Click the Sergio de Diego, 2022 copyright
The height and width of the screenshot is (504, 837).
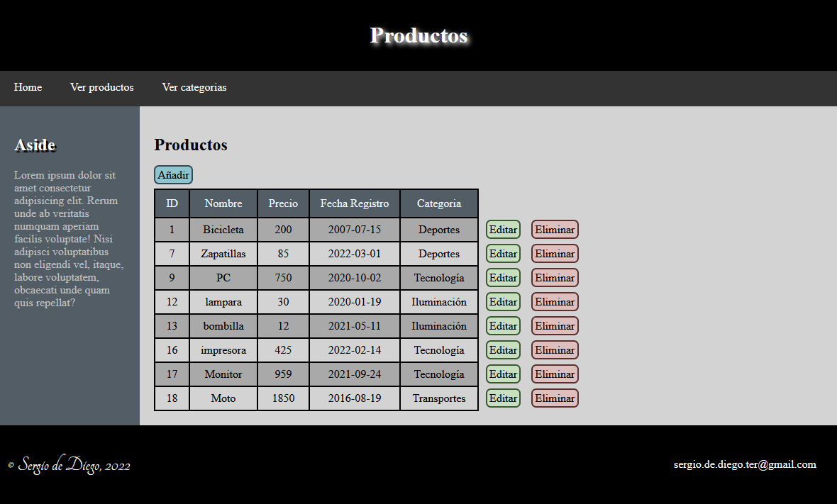point(69,465)
